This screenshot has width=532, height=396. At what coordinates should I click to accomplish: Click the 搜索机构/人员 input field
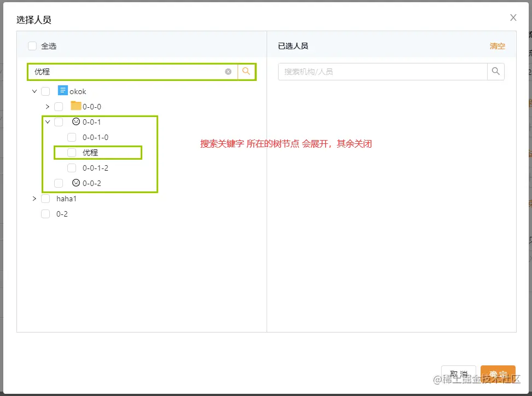point(383,72)
